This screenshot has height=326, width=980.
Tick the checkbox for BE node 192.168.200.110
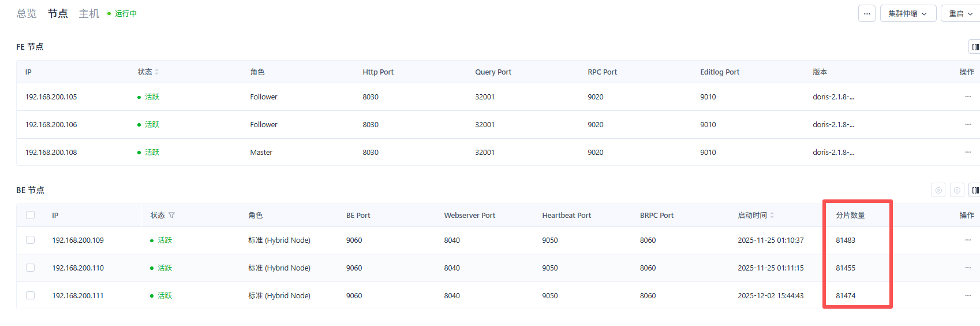click(31, 268)
